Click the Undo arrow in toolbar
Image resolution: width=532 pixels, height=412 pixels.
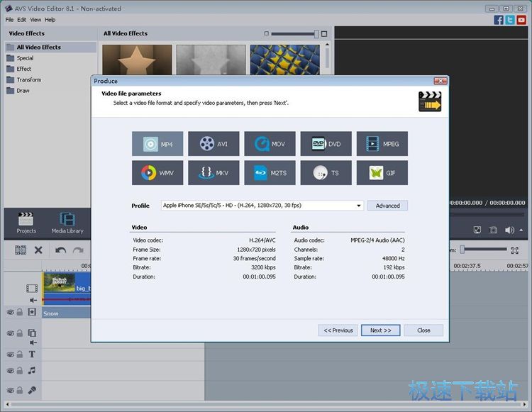[x=60, y=250]
